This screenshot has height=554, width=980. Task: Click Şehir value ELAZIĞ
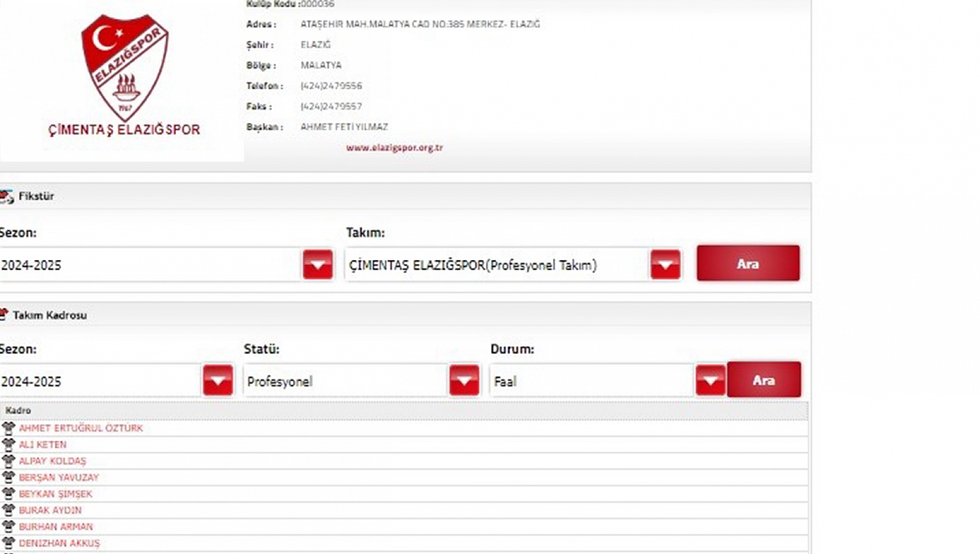click(316, 44)
